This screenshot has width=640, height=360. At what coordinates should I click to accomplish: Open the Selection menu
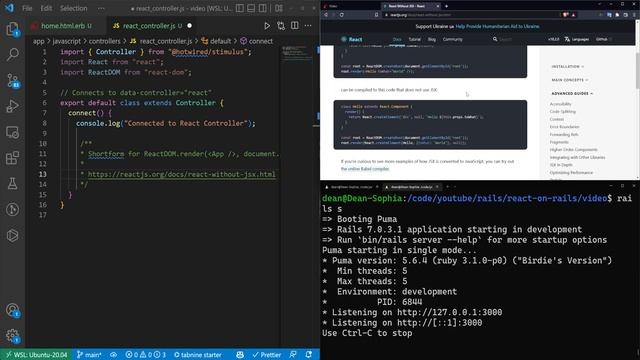[x=73, y=8]
